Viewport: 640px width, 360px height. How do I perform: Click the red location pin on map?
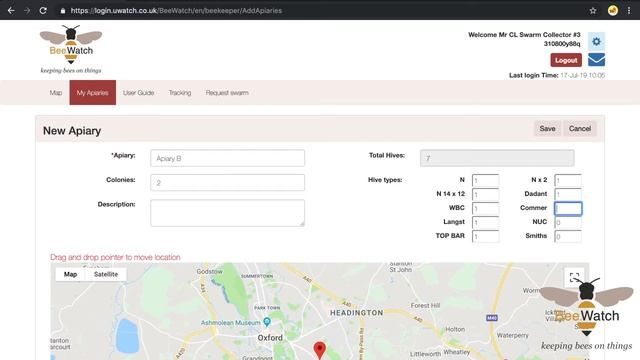(x=320, y=350)
